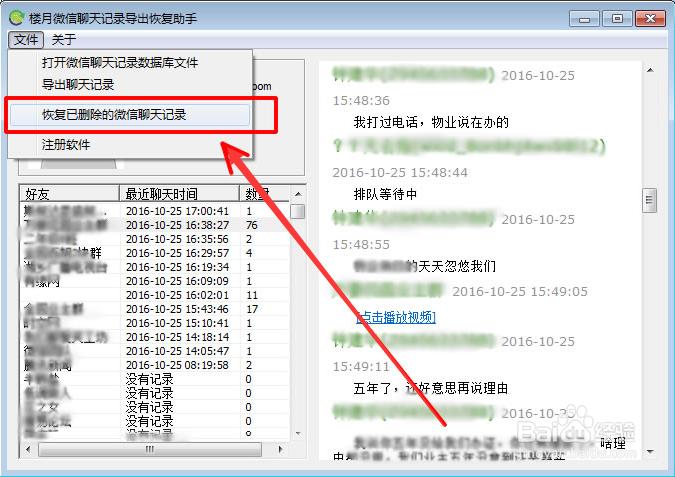Select the row dated 2016-10-25 16:02:01
675x477 pixels.
click(155, 295)
